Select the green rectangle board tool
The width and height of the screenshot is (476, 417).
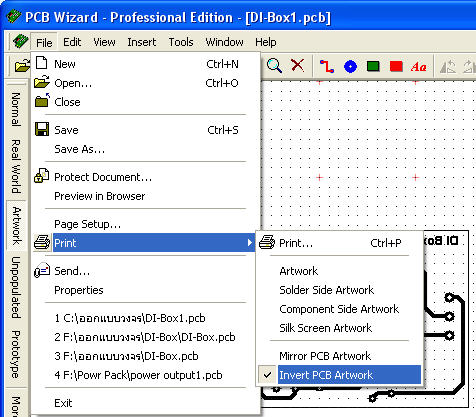[373, 66]
